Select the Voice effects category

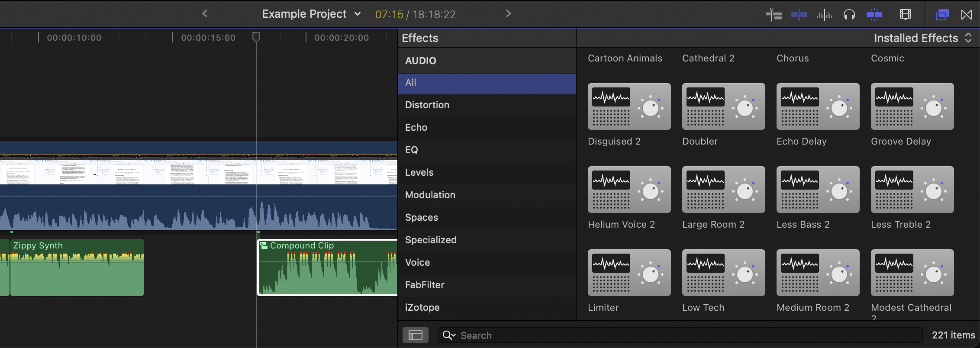(487, 262)
